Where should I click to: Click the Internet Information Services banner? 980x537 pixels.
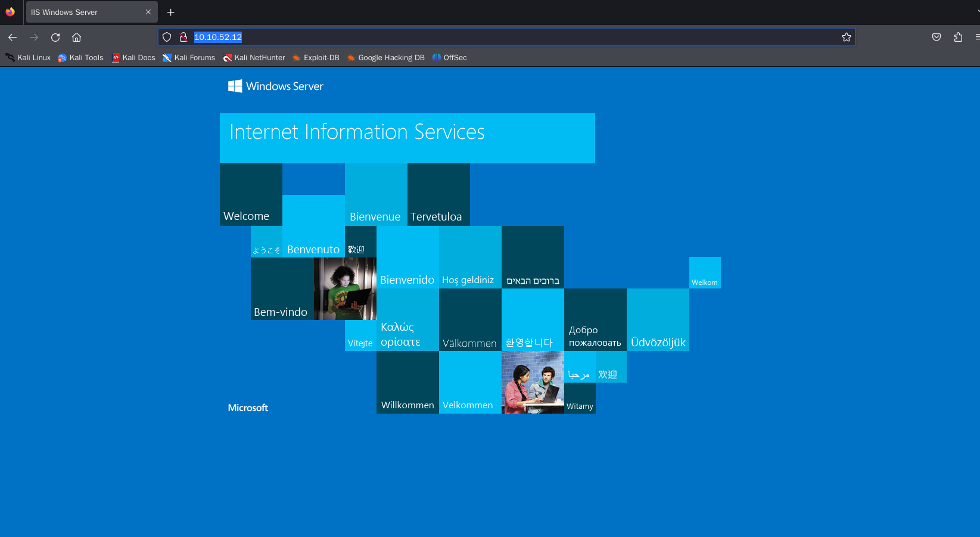pos(407,138)
